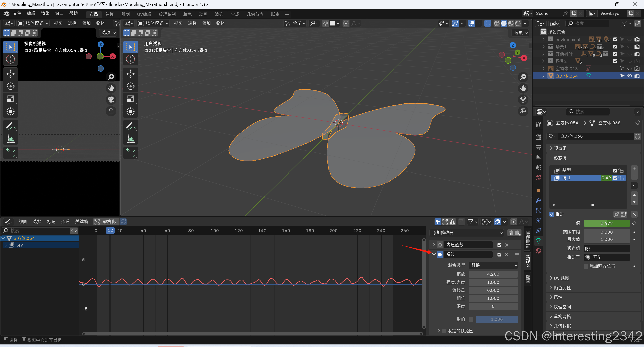
Task: Click the 值 shape key value slider
Action: pyautogui.click(x=607, y=223)
